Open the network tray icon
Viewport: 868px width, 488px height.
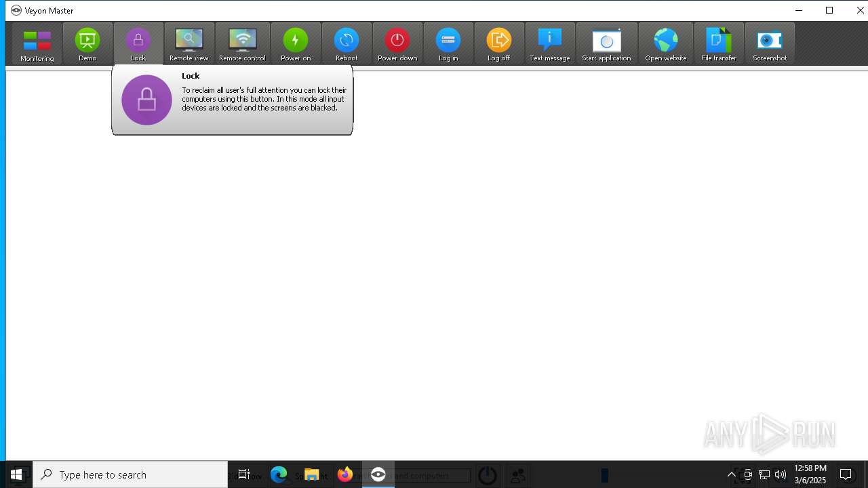(x=764, y=474)
